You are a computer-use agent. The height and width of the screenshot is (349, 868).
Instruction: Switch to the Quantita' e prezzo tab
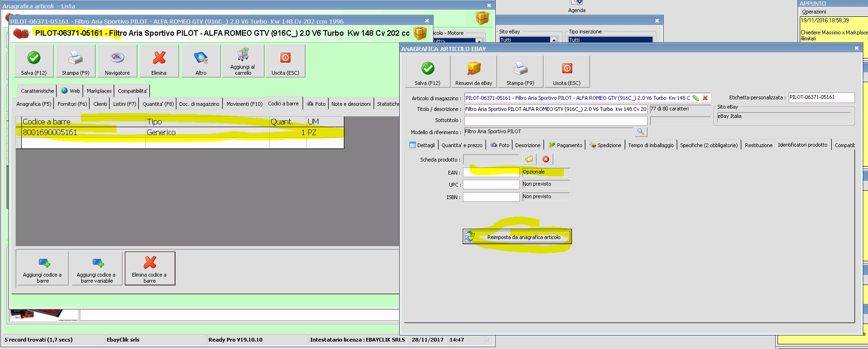[462, 145]
